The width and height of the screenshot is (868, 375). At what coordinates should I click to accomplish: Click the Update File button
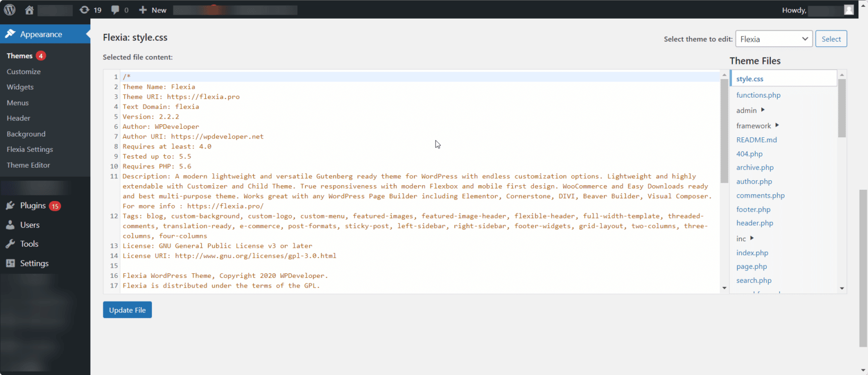tap(127, 310)
